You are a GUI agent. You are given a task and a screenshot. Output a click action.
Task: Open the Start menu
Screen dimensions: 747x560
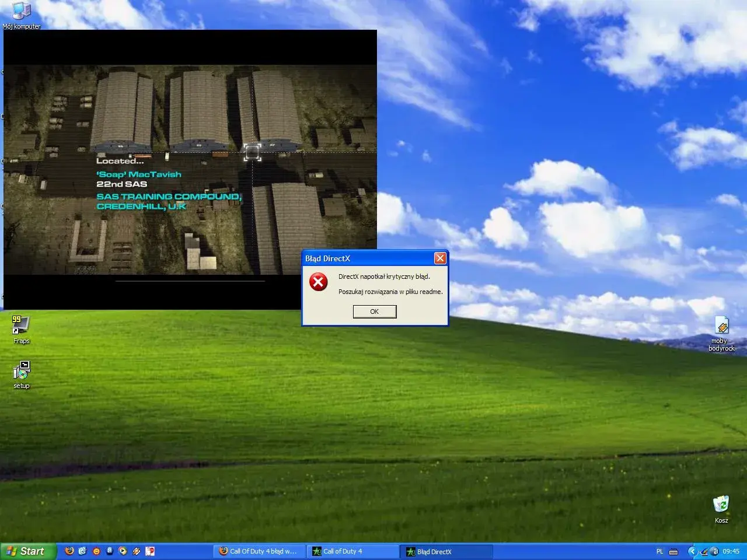pos(27,551)
